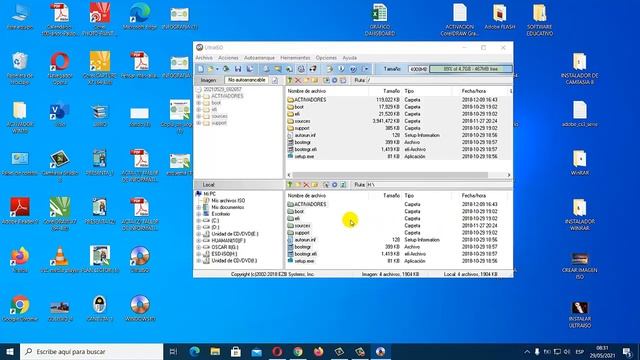Click the Mount to virtual drive icon
This screenshot has height=360, width=640.
[301, 69]
